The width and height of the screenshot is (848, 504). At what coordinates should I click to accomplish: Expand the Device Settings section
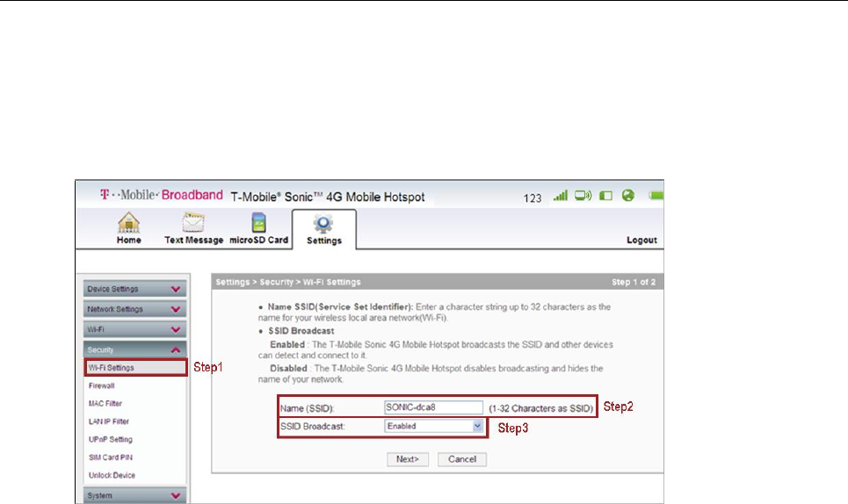[134, 289]
